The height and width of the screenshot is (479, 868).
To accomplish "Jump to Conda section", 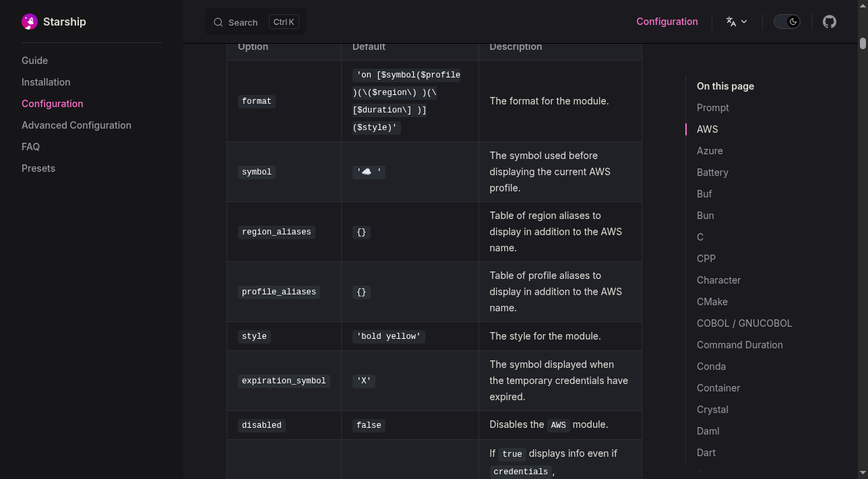I will pyautogui.click(x=711, y=366).
